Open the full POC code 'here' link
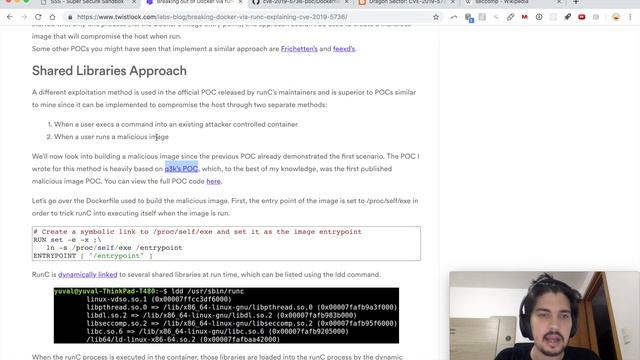This screenshot has height=360, width=640. 213,181
